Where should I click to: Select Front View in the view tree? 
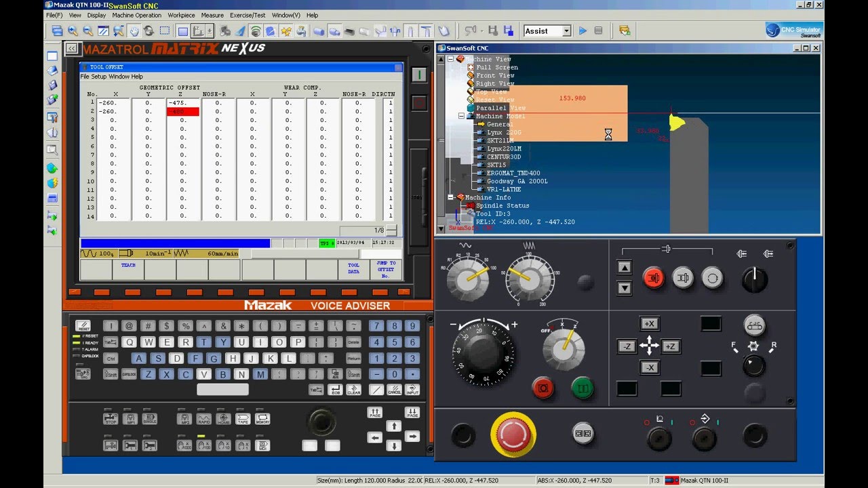point(495,75)
